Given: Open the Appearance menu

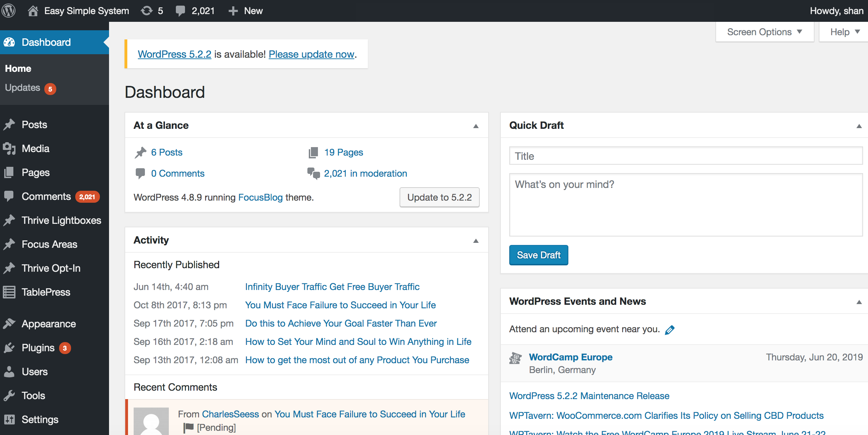Looking at the screenshot, I should 49,324.
